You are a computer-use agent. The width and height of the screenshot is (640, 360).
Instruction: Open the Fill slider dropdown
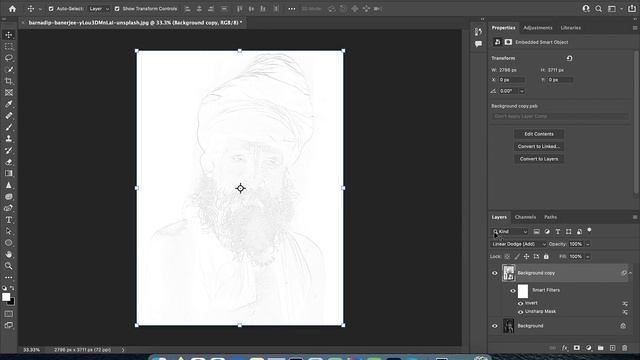coord(588,256)
